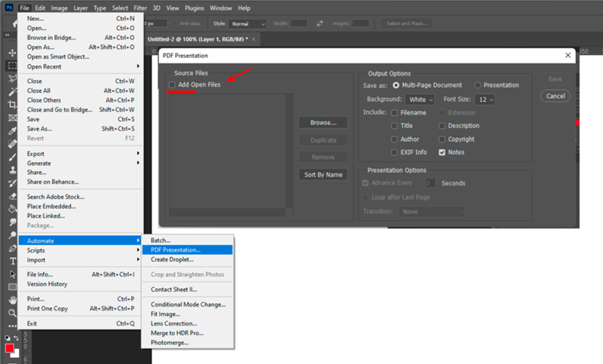Choose Save As... in the File menu

coord(81,129)
